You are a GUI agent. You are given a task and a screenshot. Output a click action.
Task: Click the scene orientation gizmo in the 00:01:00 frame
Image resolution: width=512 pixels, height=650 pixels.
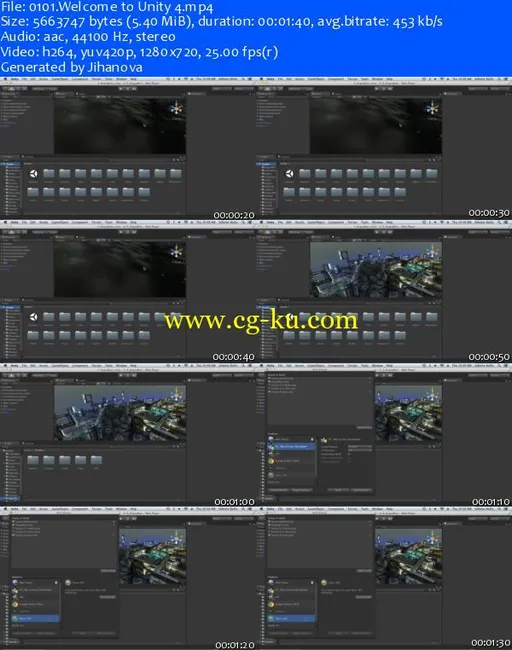click(x=176, y=395)
